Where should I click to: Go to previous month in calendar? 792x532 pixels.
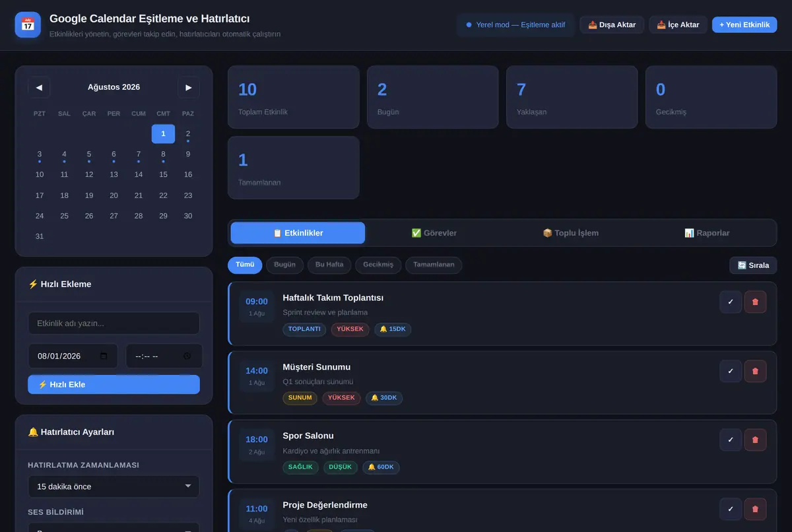[x=39, y=87]
